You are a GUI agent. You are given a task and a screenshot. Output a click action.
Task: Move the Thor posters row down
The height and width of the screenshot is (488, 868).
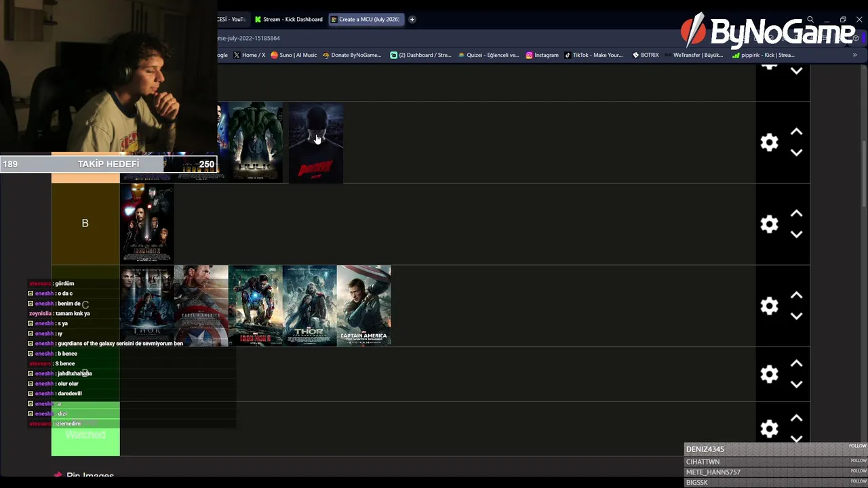pyautogui.click(x=797, y=317)
